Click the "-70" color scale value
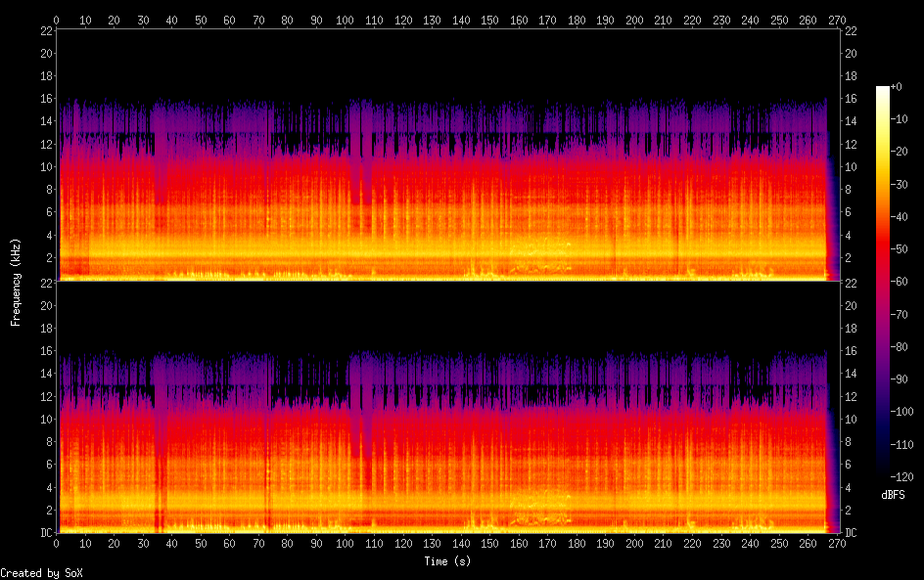 (899, 314)
